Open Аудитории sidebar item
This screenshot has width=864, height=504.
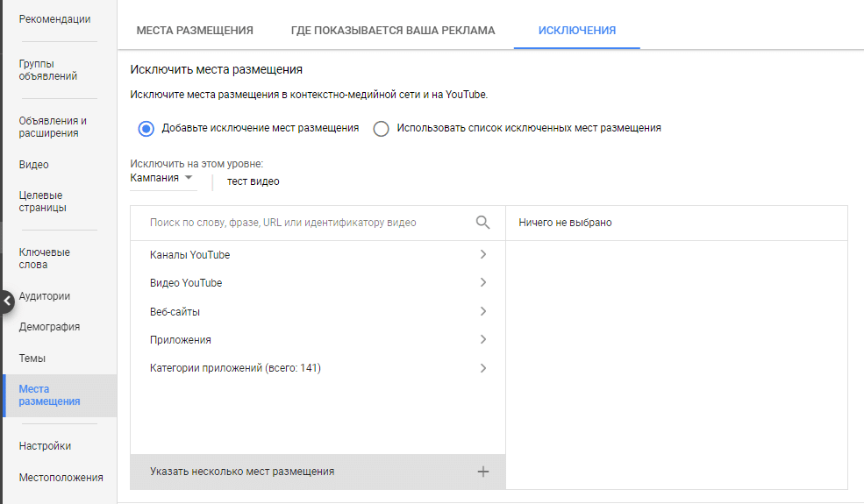pyautogui.click(x=45, y=296)
